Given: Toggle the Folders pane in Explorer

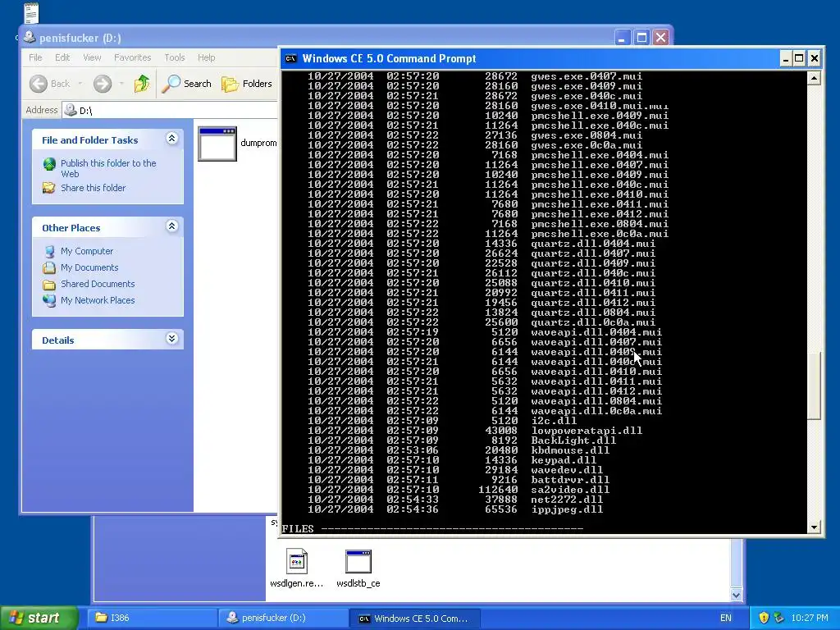Looking at the screenshot, I should pyautogui.click(x=247, y=84).
